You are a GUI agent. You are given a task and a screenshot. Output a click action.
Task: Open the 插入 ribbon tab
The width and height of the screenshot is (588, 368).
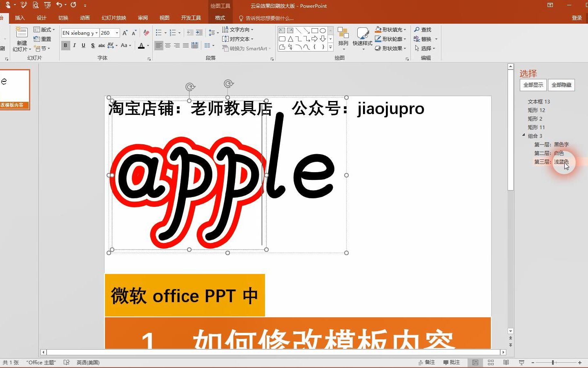20,18
